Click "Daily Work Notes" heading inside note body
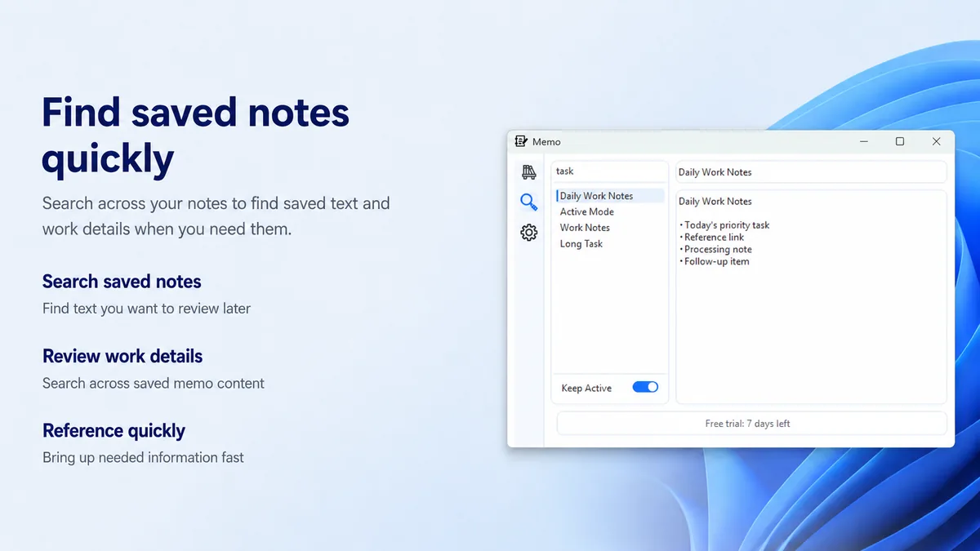Screen dimensions: 980x551 pyautogui.click(x=715, y=202)
